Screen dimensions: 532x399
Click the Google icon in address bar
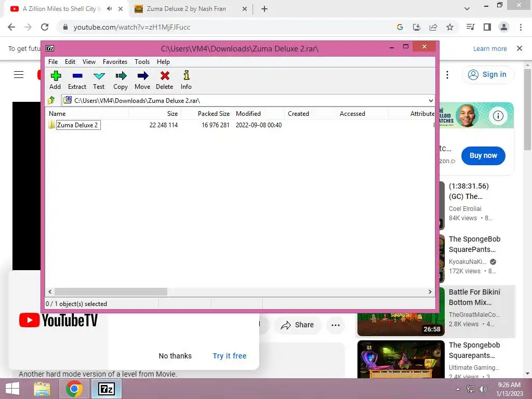(x=400, y=27)
